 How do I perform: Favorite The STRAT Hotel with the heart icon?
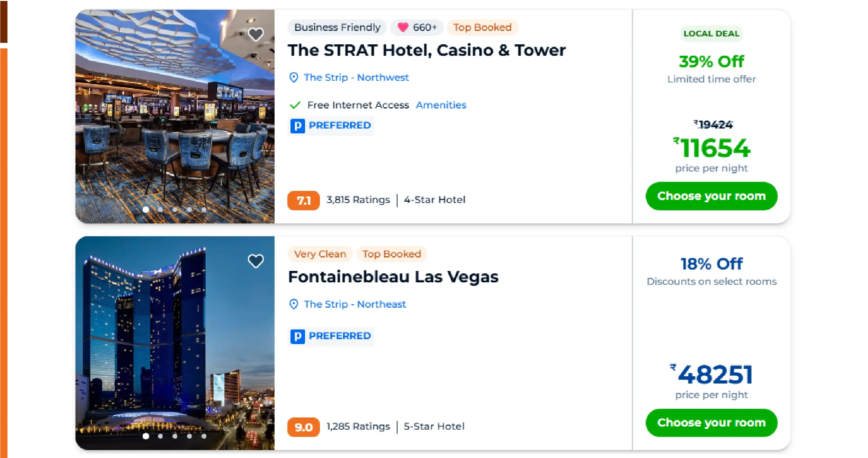pyautogui.click(x=256, y=34)
